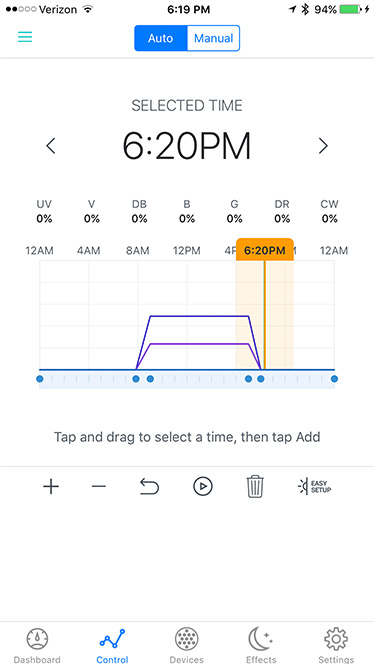
Task: Tap the CW channel percentage
Action: click(x=330, y=219)
